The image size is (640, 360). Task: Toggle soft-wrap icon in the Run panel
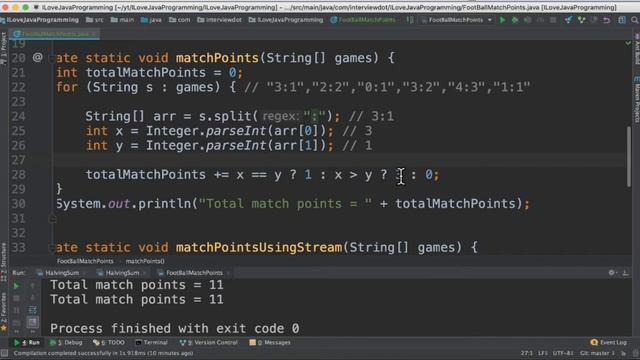pos(33,310)
